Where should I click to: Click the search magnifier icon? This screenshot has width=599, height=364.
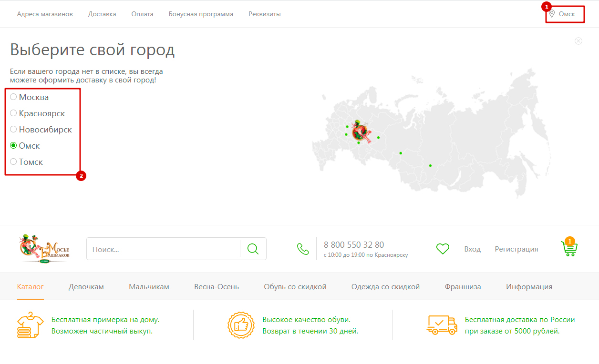click(253, 249)
